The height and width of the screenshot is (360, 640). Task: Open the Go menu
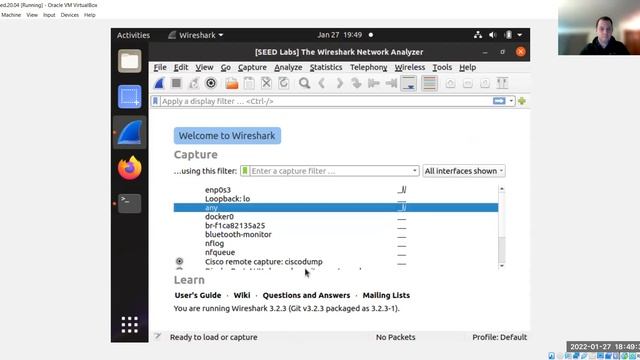point(226,67)
